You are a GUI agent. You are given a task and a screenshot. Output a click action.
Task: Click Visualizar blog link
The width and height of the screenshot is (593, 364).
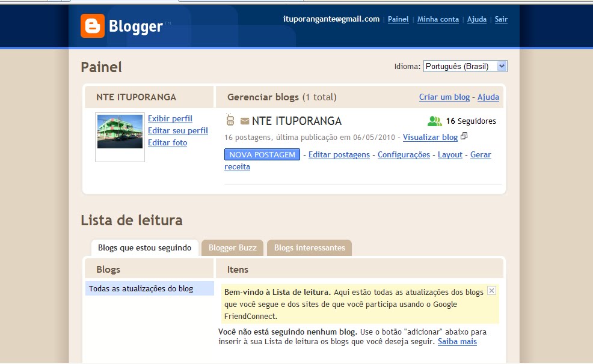[430, 137]
